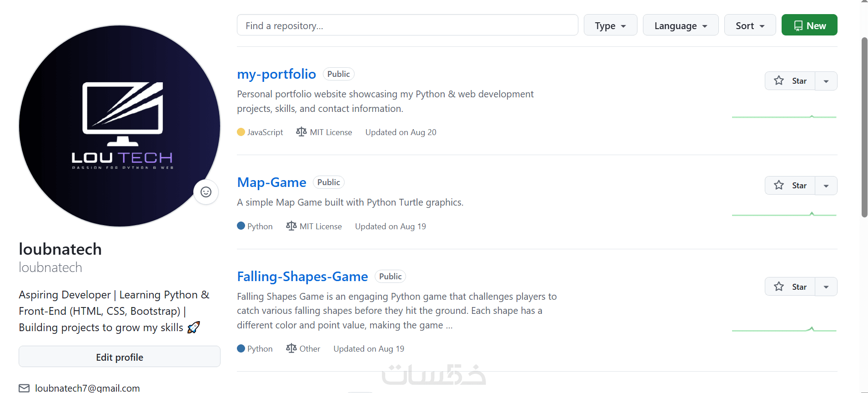Open the Sort options menu
The width and height of the screenshot is (868, 393).
tap(750, 25)
